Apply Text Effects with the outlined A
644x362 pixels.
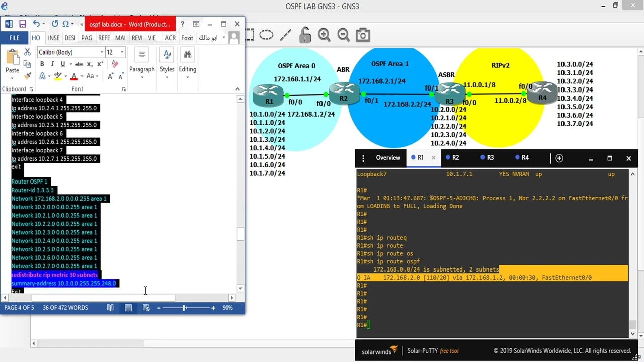click(x=43, y=76)
